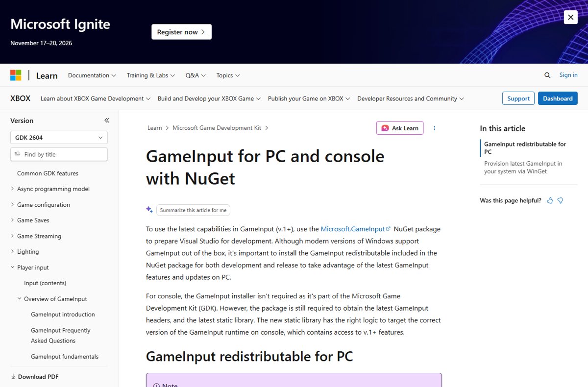Open the Microsoft.GameInput NuGet link
Viewport: 588px width, 387px height.
[x=356, y=229]
